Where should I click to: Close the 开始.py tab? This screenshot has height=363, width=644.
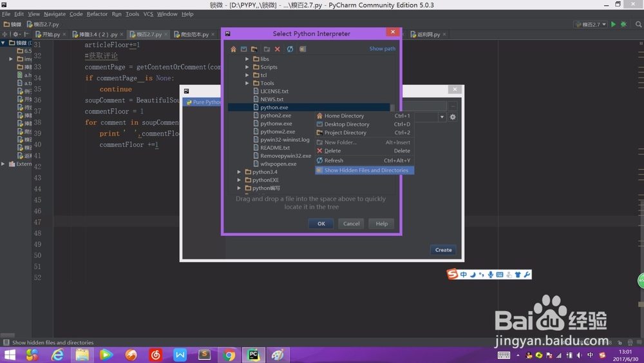point(64,35)
